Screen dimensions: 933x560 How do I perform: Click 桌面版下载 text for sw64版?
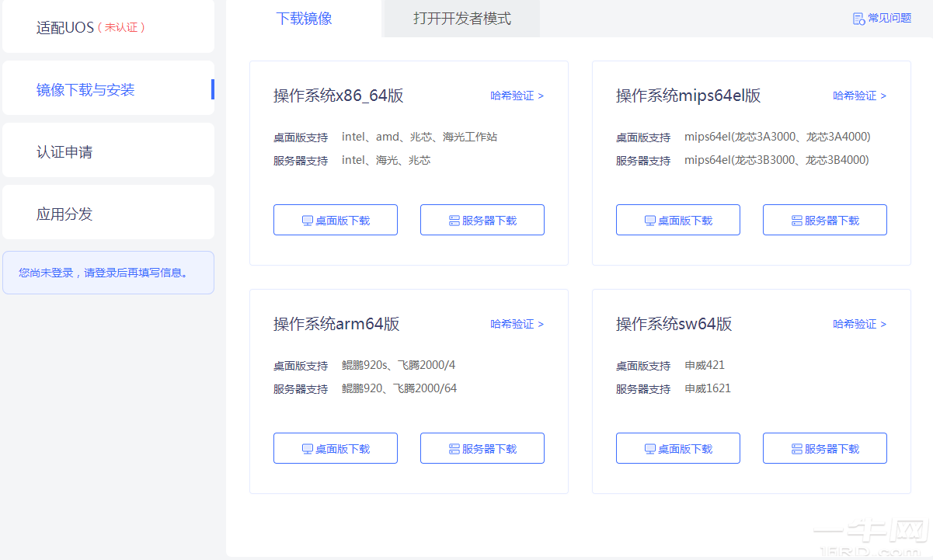pos(685,449)
